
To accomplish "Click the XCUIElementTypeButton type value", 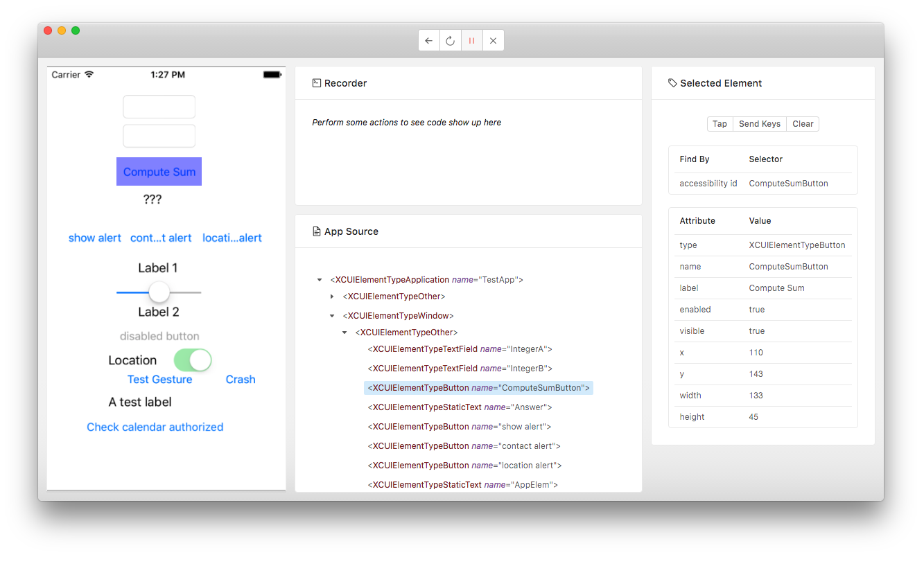I will (797, 245).
